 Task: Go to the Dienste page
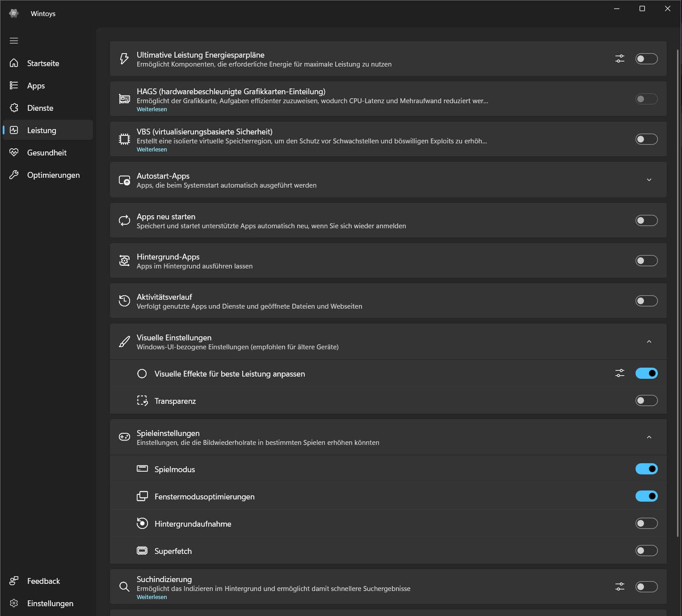pos(40,108)
